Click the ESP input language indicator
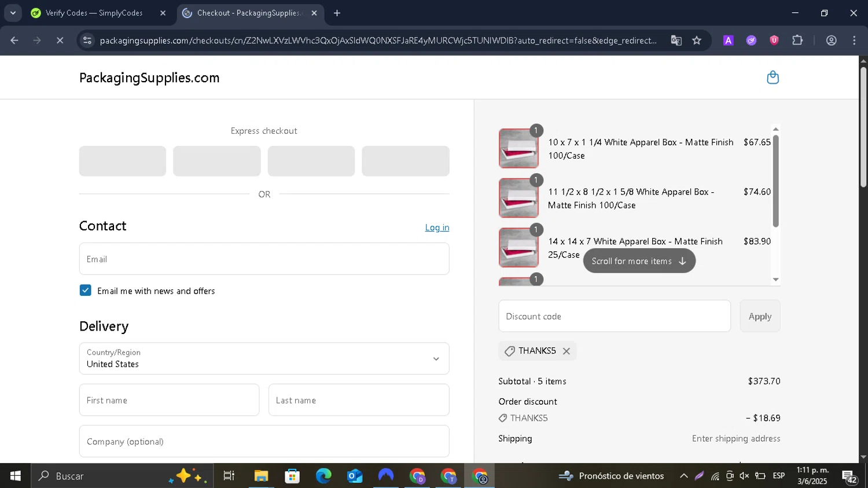This screenshot has width=868, height=488. tap(779, 476)
